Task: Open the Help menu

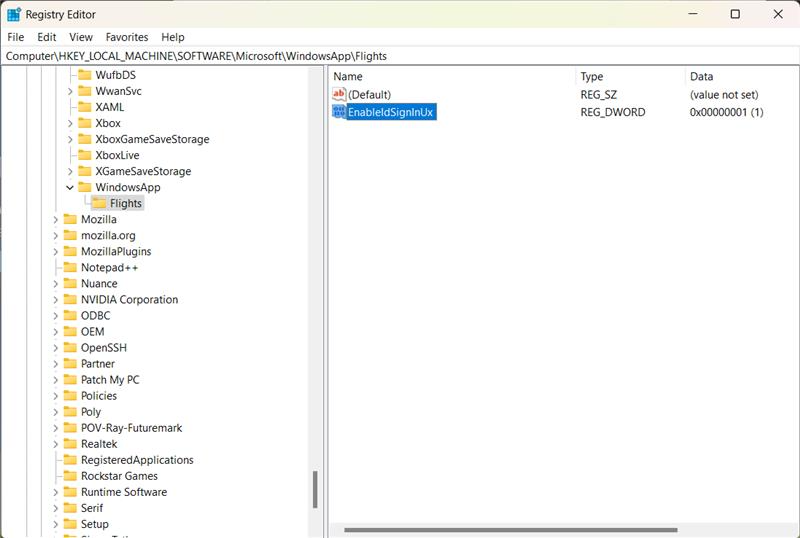Action: click(x=173, y=37)
